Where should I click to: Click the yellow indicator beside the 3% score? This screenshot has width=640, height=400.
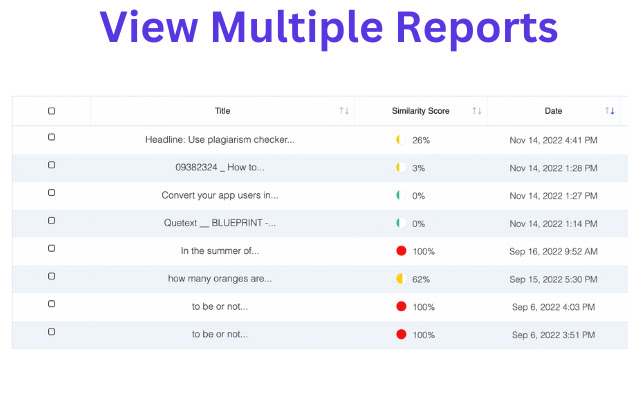(398, 168)
